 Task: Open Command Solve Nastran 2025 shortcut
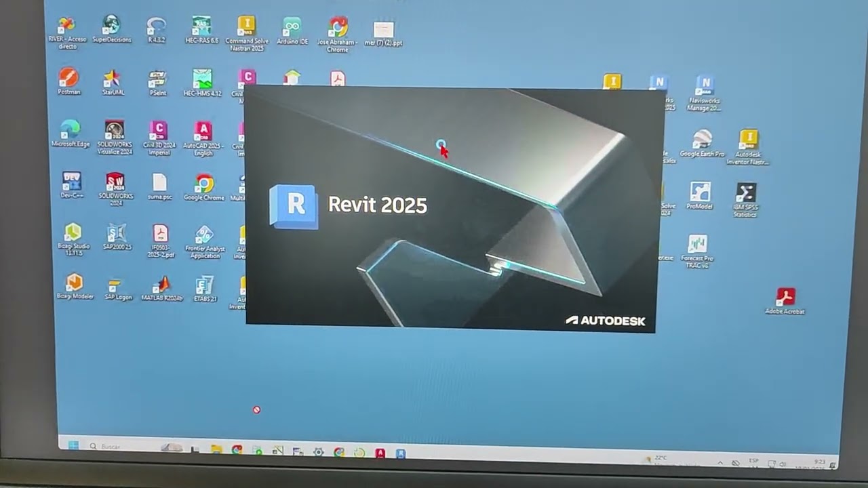247,34
